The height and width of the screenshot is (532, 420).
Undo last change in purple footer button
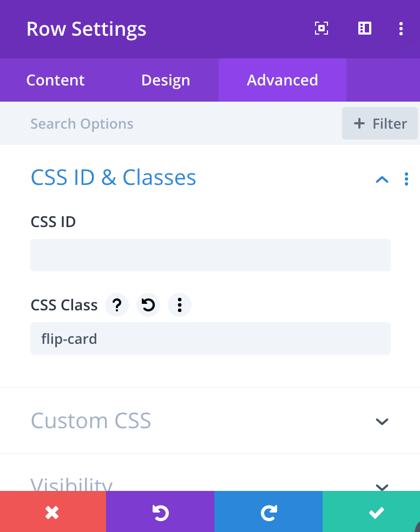point(160,511)
